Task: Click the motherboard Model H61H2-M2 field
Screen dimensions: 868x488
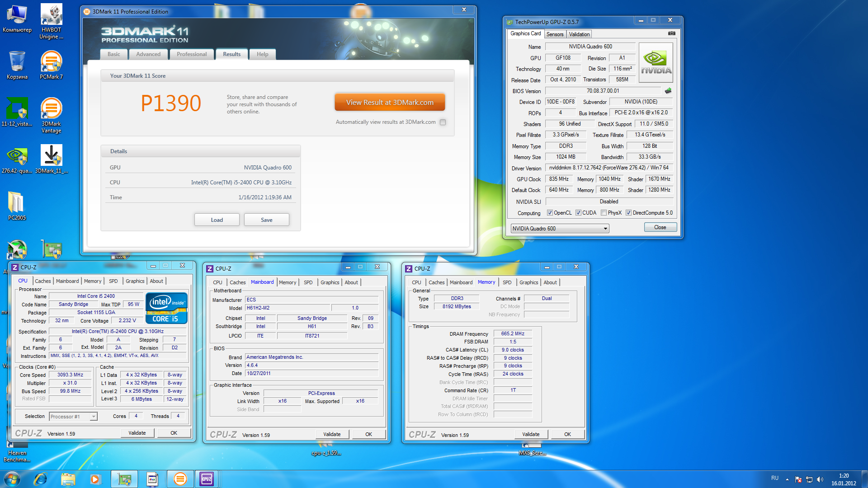Action: coord(288,308)
